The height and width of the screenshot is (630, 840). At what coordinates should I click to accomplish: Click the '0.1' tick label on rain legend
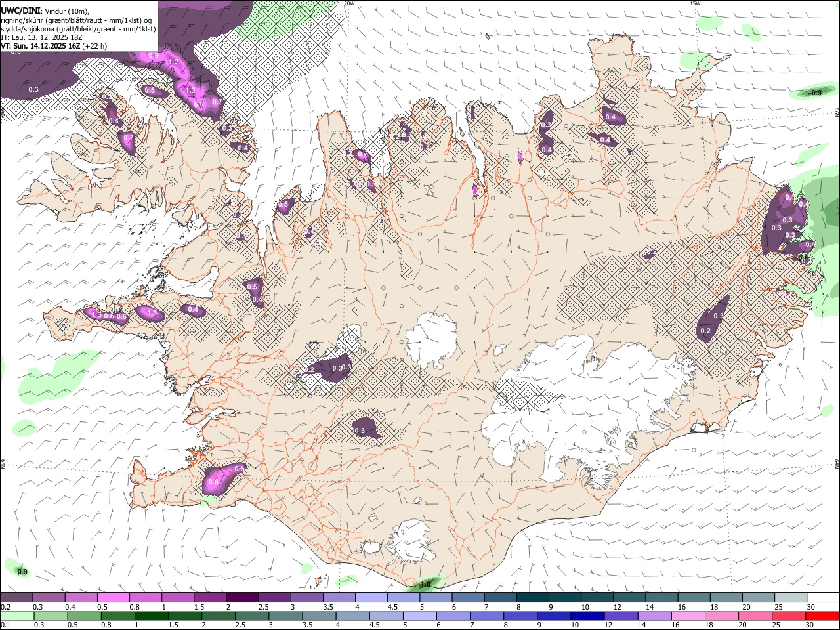click(x=5, y=625)
